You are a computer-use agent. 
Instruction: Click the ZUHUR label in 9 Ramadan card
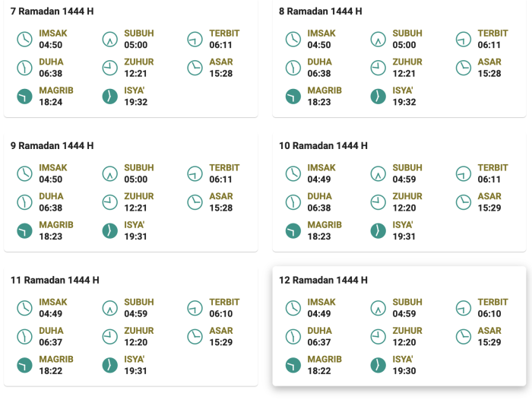tap(139, 196)
